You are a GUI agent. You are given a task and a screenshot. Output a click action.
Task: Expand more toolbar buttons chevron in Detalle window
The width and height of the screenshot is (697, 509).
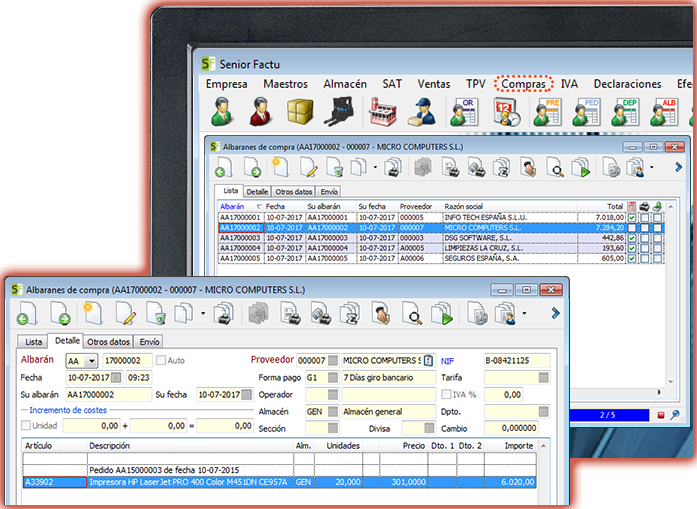(555, 313)
